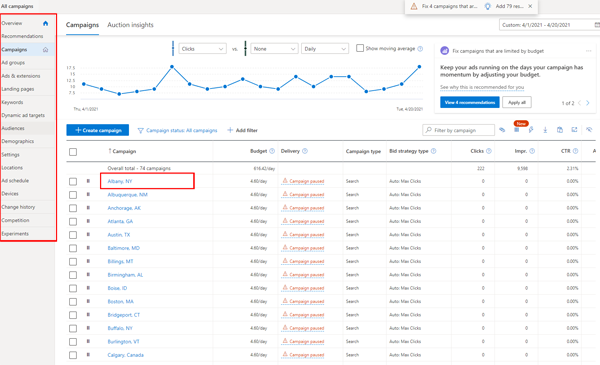Screen dimensions: 600x365
Task: Open the None comparison metric dropdown
Action: (274, 49)
